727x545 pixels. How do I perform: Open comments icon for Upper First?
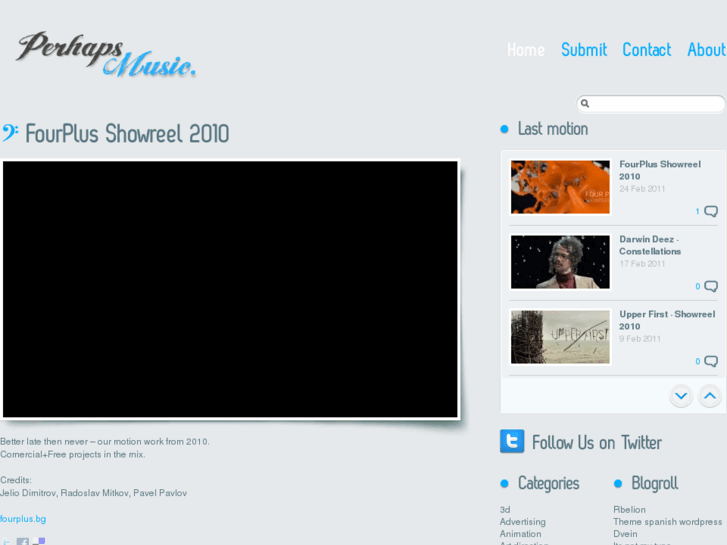(x=711, y=361)
